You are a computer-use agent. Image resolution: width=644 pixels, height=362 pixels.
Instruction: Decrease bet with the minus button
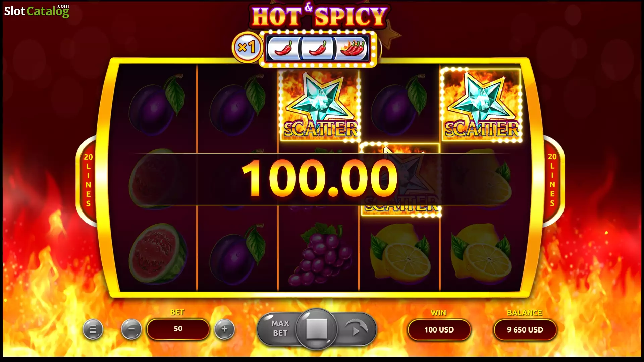pyautogui.click(x=131, y=329)
